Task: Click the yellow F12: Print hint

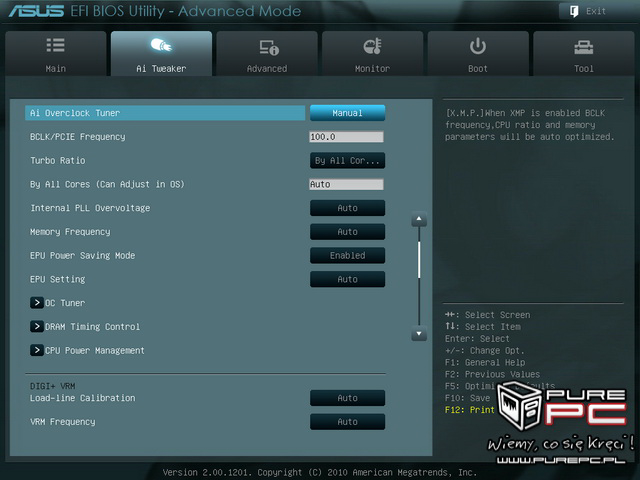Action: pyautogui.click(x=470, y=409)
